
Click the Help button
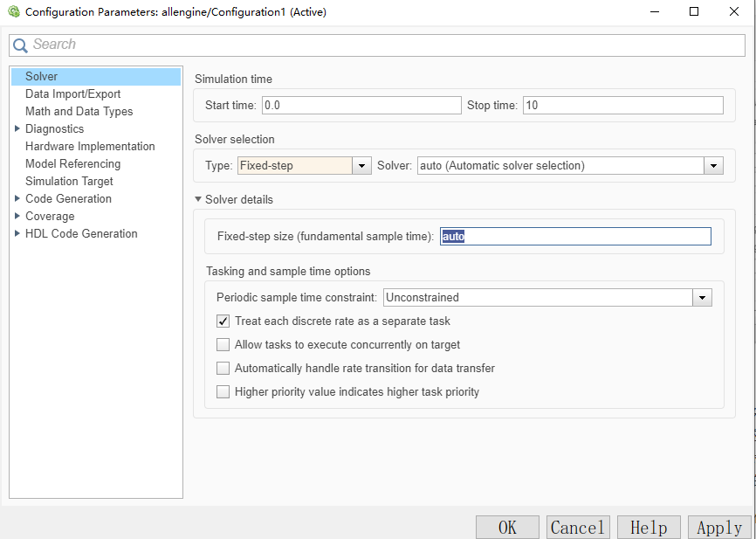click(649, 528)
